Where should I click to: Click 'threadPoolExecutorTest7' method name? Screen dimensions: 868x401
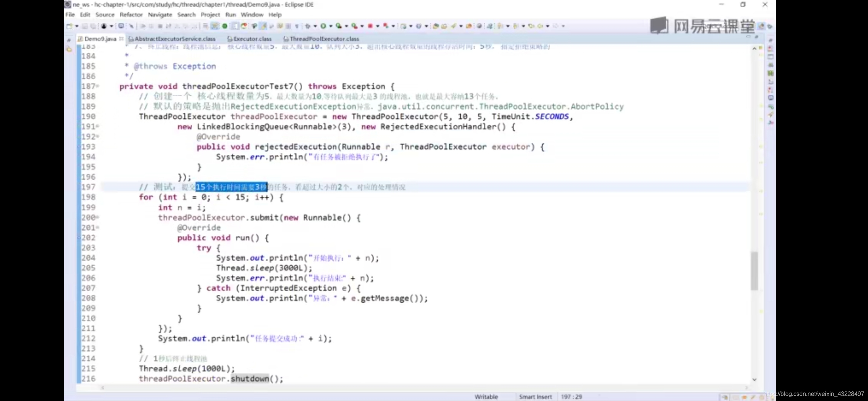(237, 86)
